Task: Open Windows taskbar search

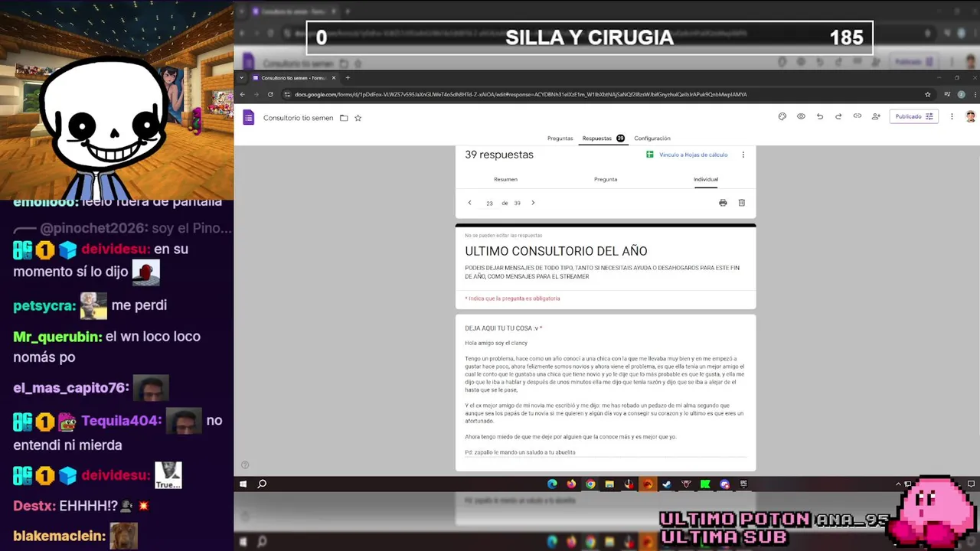Action: click(x=262, y=484)
